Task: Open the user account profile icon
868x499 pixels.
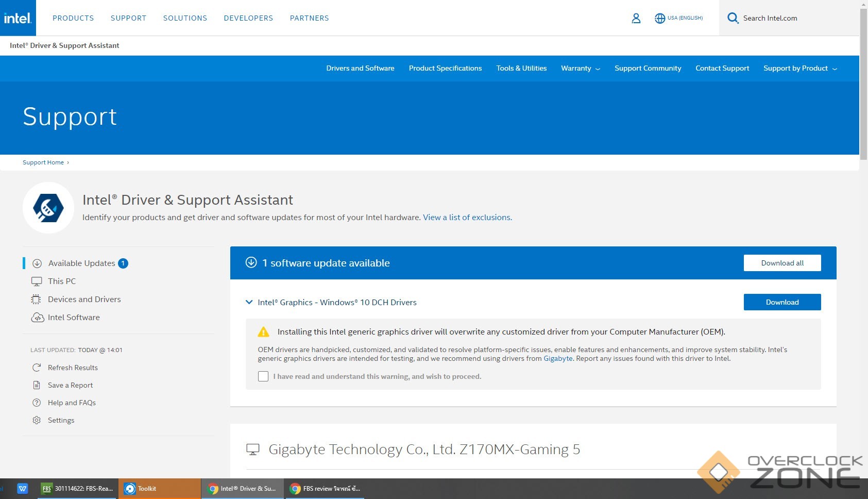Action: (636, 18)
